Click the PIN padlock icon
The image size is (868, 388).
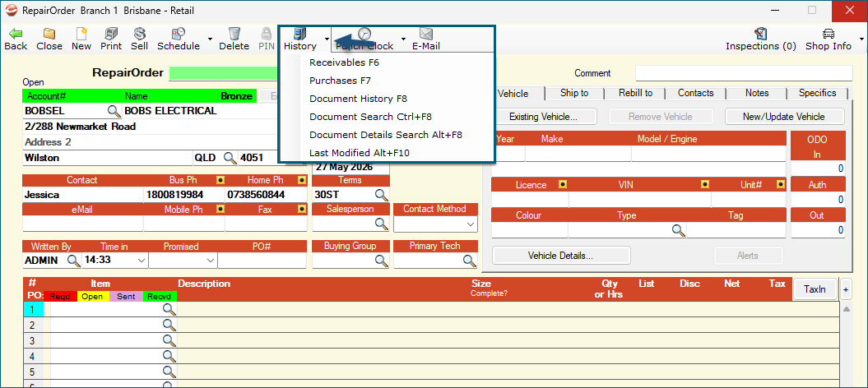[x=267, y=35]
